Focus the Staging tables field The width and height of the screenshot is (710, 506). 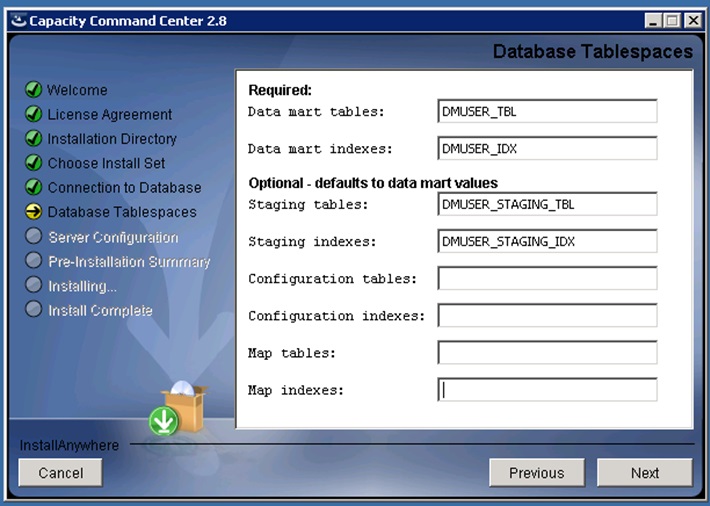[x=547, y=204]
